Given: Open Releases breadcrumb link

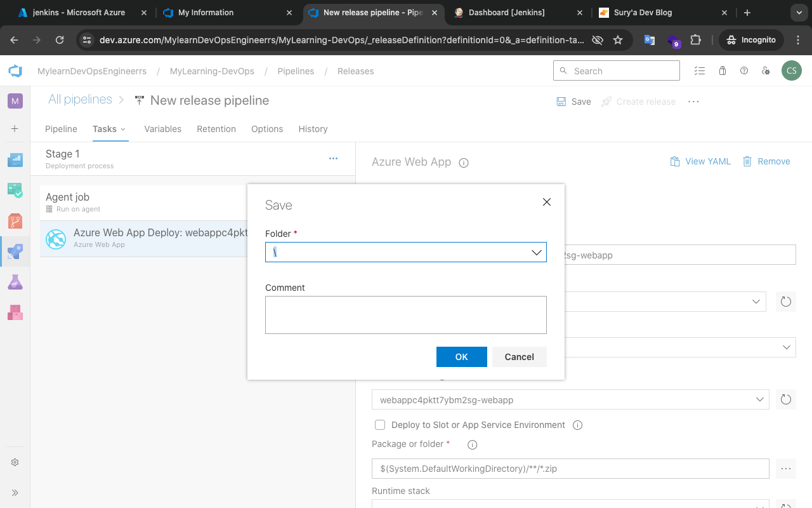Looking at the screenshot, I should pyautogui.click(x=355, y=71).
